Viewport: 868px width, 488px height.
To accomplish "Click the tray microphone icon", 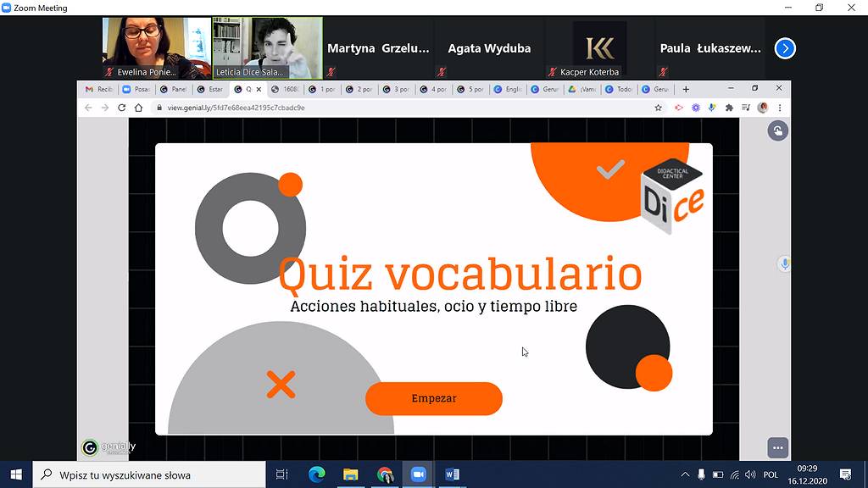I will pyautogui.click(x=701, y=474).
